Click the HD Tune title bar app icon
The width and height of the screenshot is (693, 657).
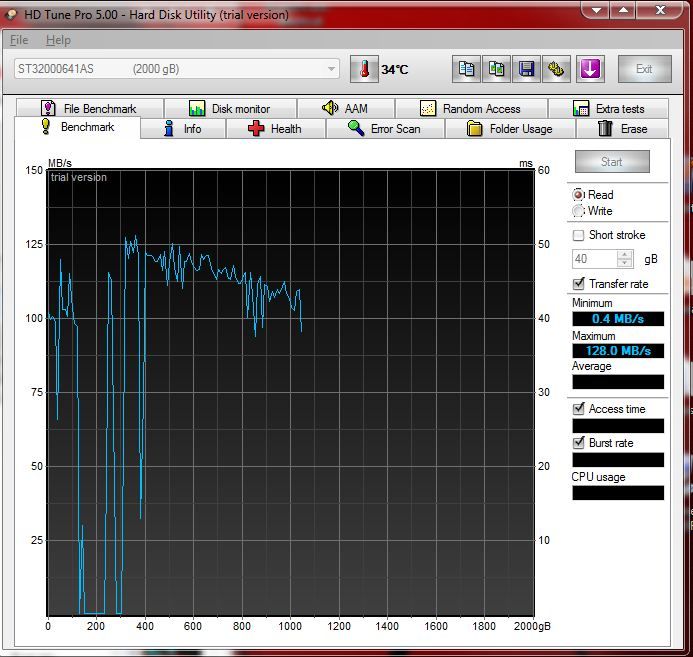(11, 15)
